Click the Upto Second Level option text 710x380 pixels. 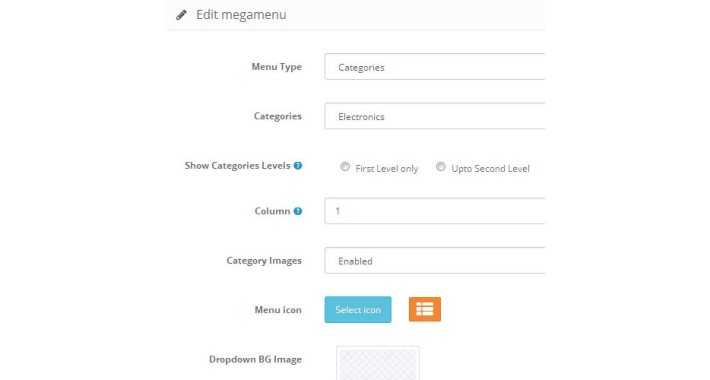pos(490,168)
